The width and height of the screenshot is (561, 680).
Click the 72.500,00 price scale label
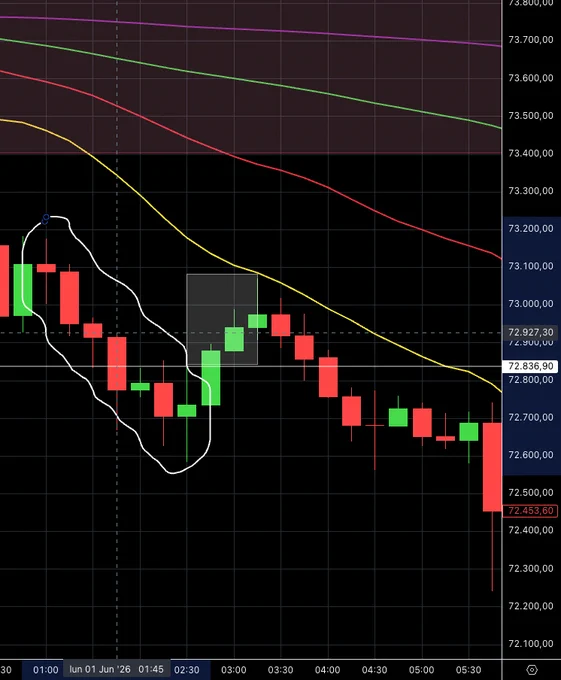[x=531, y=493]
